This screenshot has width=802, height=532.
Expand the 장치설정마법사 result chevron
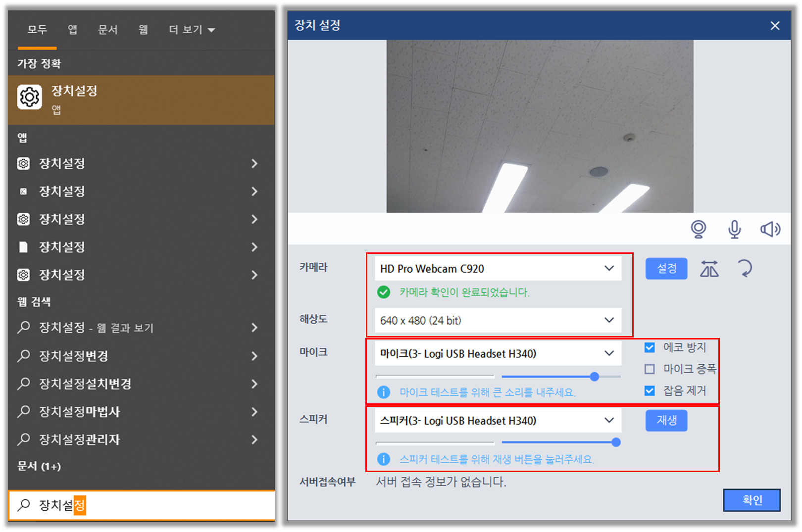click(254, 411)
